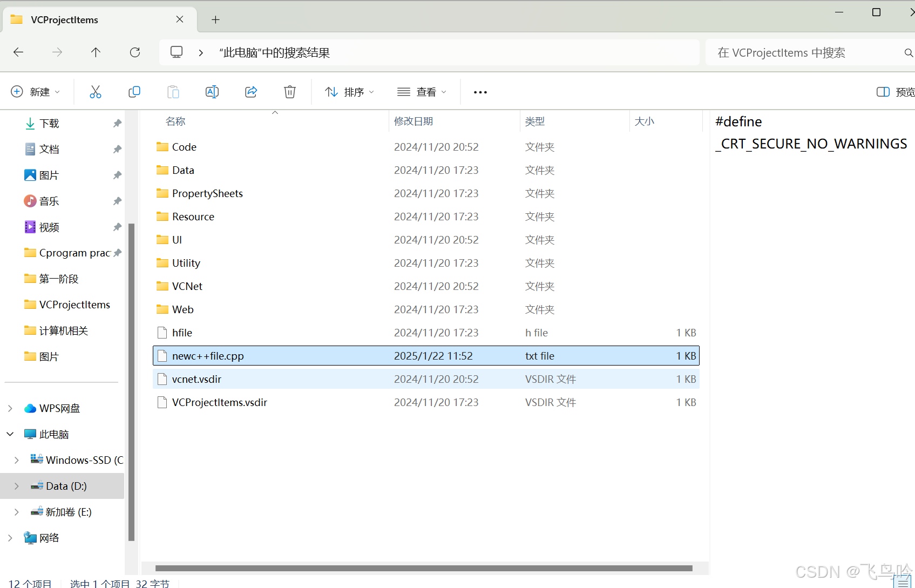Select the Web folder

click(426, 309)
